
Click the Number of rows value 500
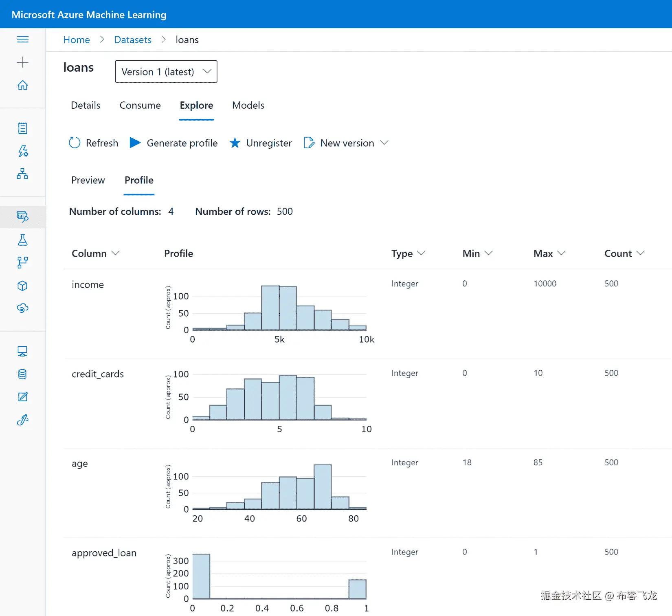coord(285,211)
